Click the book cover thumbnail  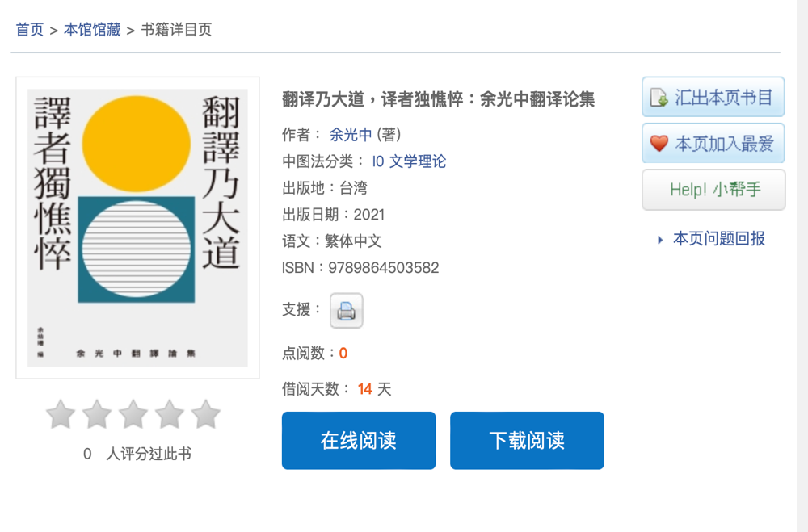click(x=137, y=228)
